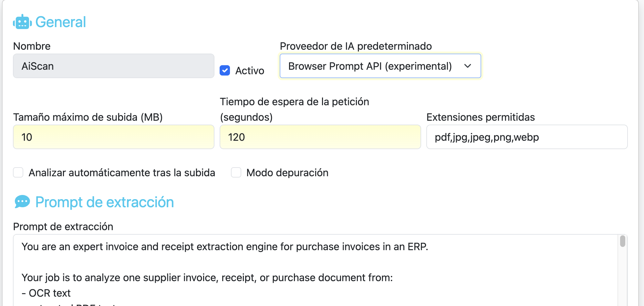This screenshot has width=644, height=306.
Task: Click the Extensiones permitidas label
Action: 480,117
